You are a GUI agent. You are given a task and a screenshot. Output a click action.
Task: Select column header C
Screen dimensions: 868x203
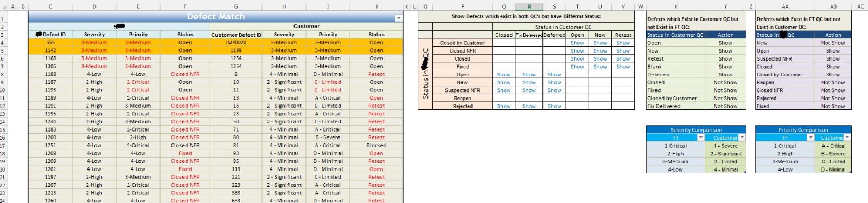(x=50, y=6)
